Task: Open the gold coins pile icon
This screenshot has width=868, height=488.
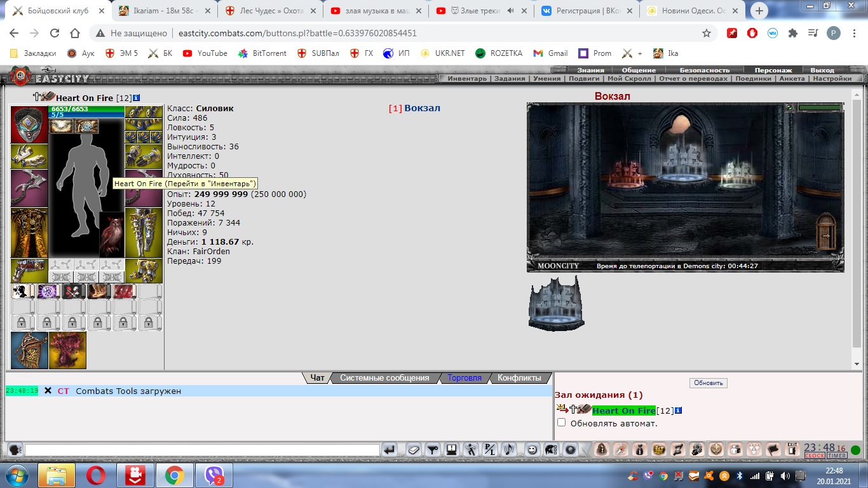Action: [658, 450]
